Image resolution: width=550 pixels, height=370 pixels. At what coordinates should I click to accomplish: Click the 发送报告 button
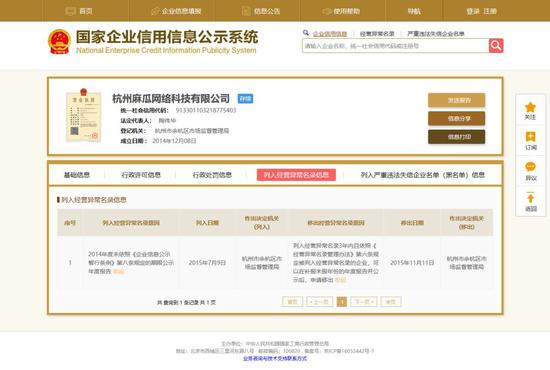tap(456, 100)
